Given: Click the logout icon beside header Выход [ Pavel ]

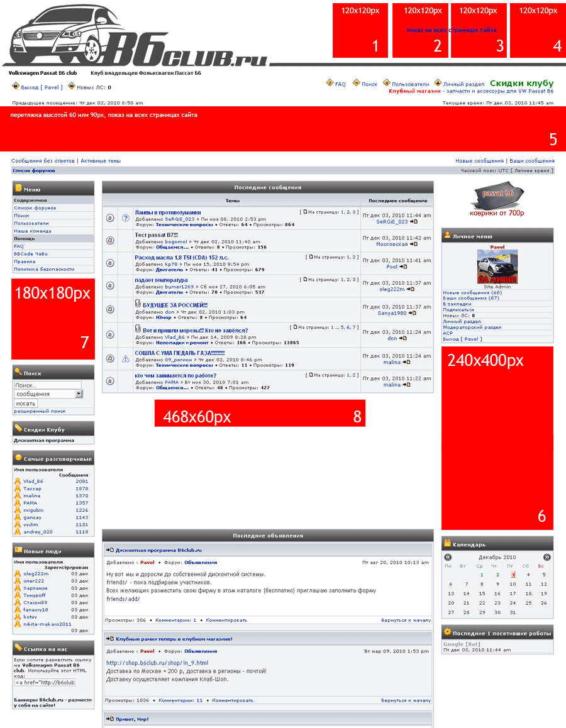Looking at the screenshot, I should (15, 86).
